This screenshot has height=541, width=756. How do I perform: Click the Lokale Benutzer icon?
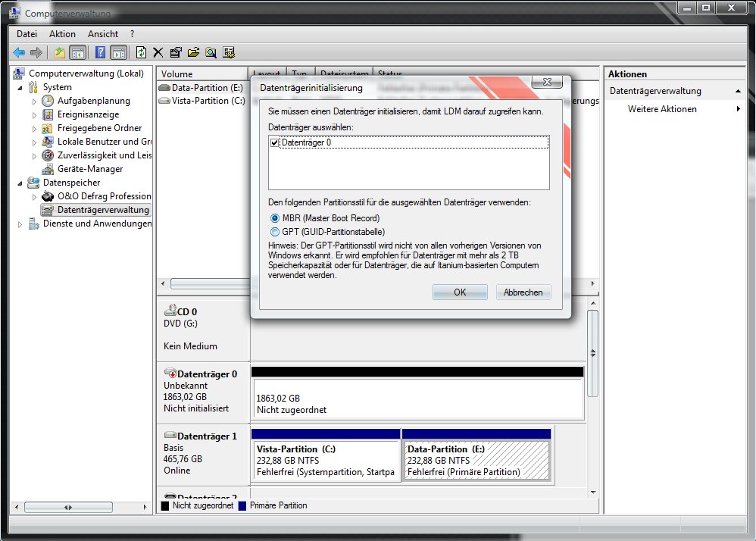(x=47, y=142)
